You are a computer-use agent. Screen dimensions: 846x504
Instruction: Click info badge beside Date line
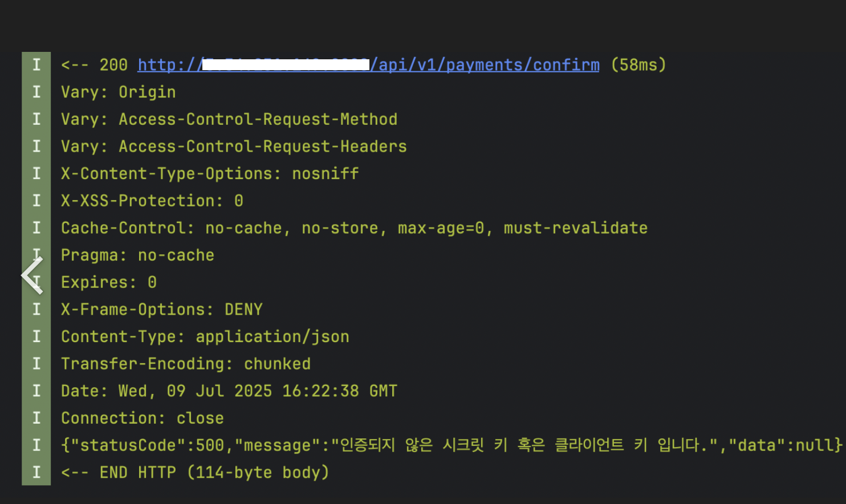[x=36, y=391]
